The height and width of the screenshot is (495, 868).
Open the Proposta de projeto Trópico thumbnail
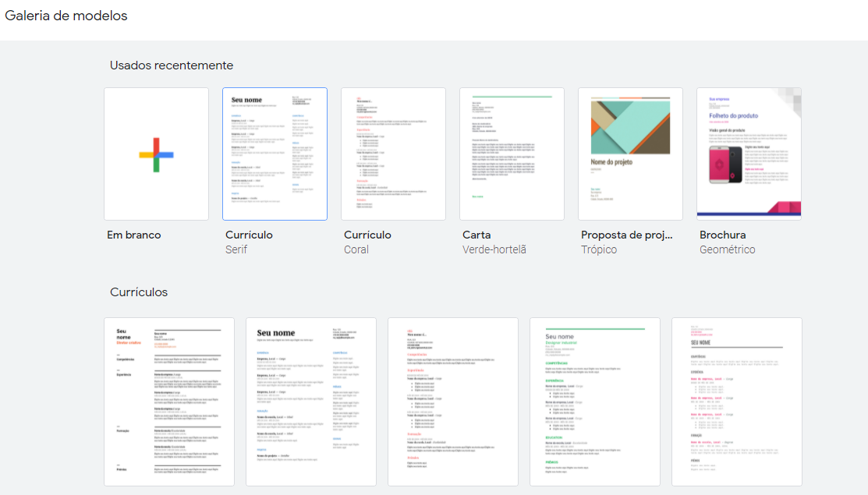tap(630, 154)
